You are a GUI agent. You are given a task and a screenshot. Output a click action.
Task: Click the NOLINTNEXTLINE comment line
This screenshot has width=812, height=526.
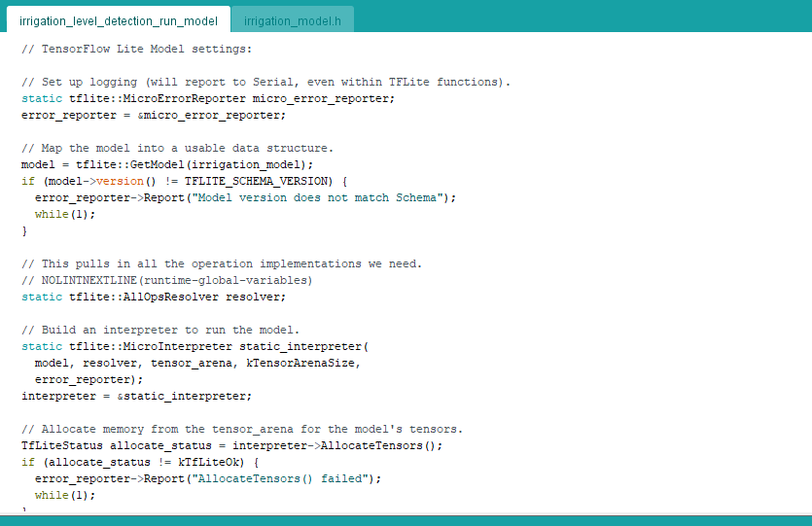point(166,280)
